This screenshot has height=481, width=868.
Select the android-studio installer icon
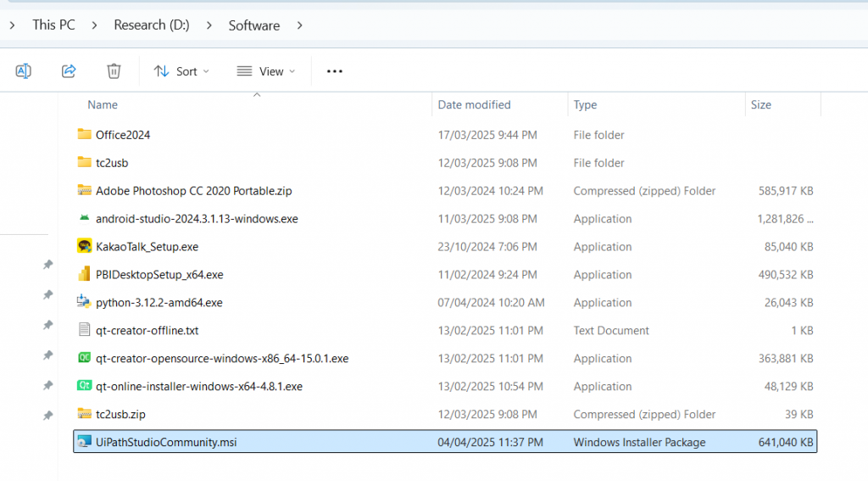[84, 218]
